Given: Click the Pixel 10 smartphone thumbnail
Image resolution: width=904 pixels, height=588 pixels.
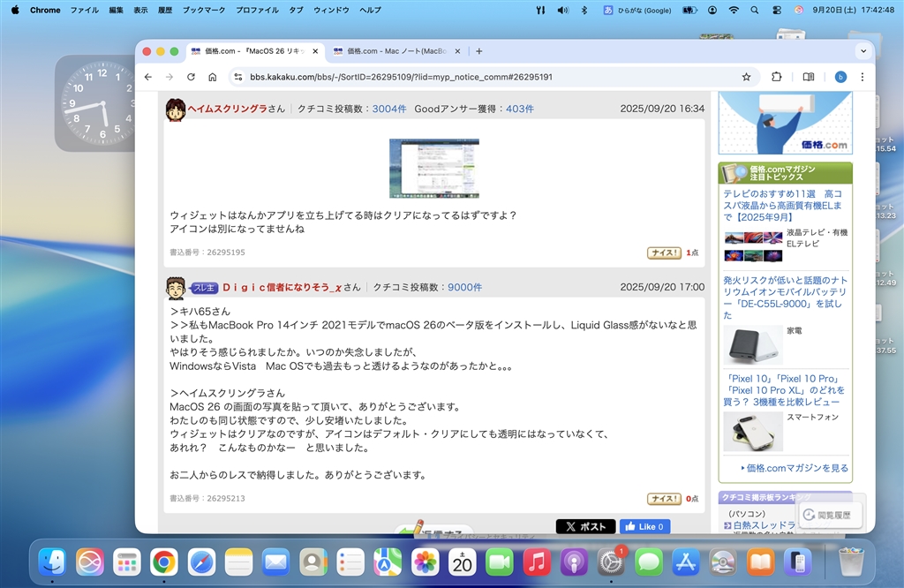Looking at the screenshot, I should pyautogui.click(x=753, y=432).
